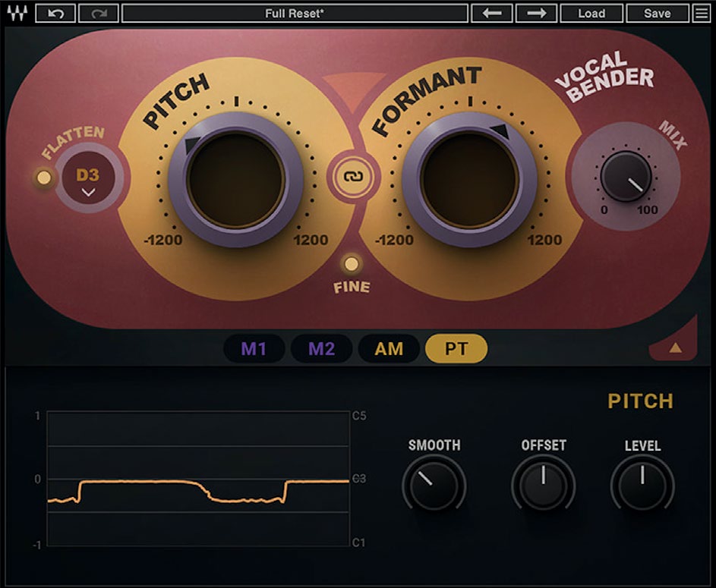Click the large Formant knob
Viewport: 716px width, 588px height.
[469, 180]
